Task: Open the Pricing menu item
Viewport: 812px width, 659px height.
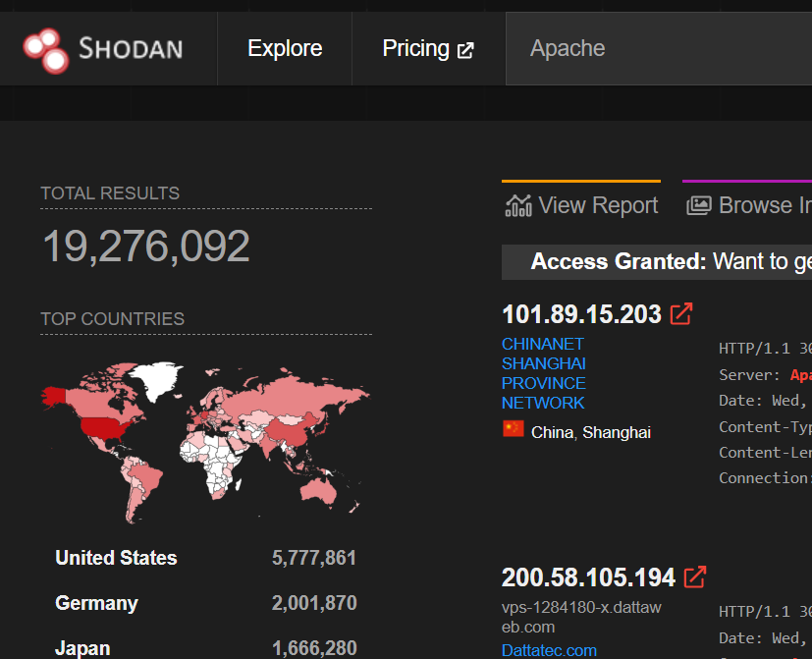Action: (416, 47)
